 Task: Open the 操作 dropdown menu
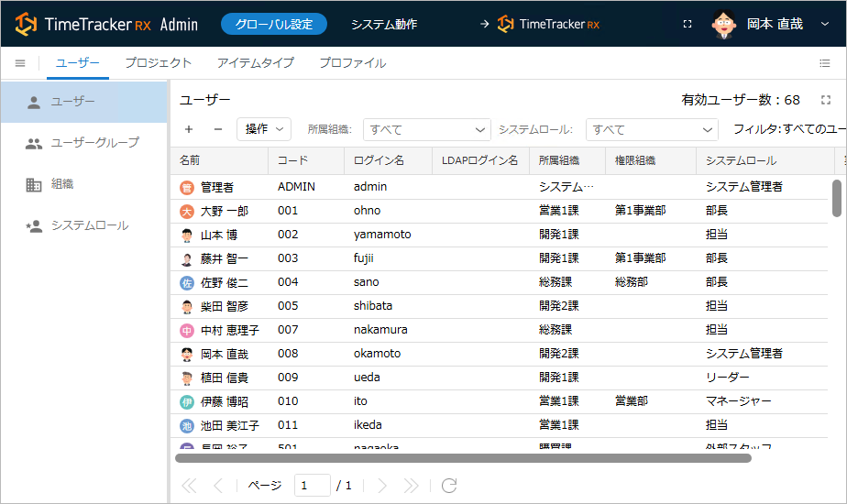click(x=263, y=129)
